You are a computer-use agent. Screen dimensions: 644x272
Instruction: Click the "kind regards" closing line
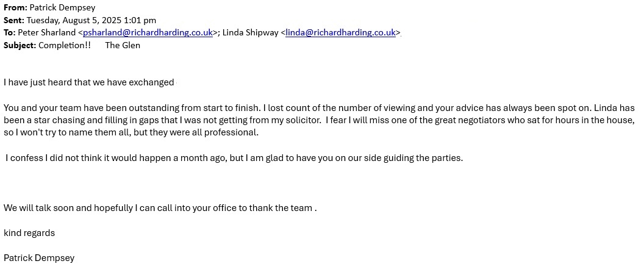(29, 233)
